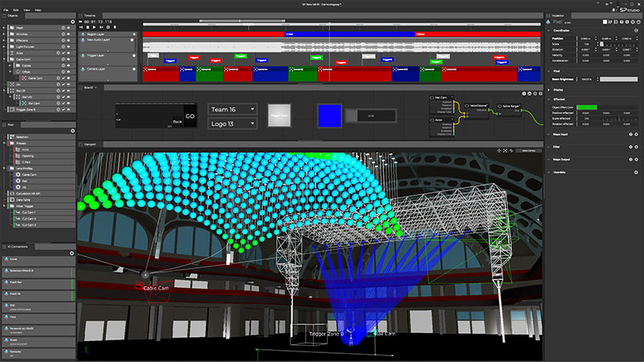Click the green Object Effect Color swatch
This screenshot has height=362, width=644.
pos(585,107)
